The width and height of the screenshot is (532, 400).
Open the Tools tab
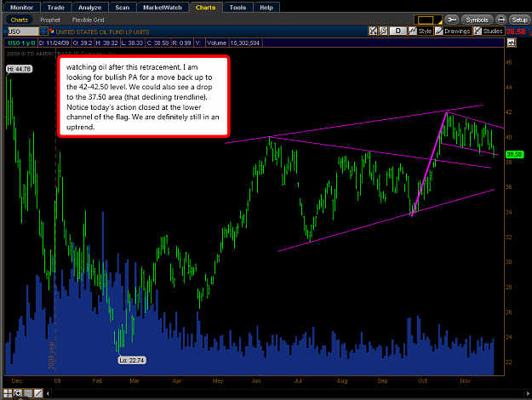coord(237,7)
